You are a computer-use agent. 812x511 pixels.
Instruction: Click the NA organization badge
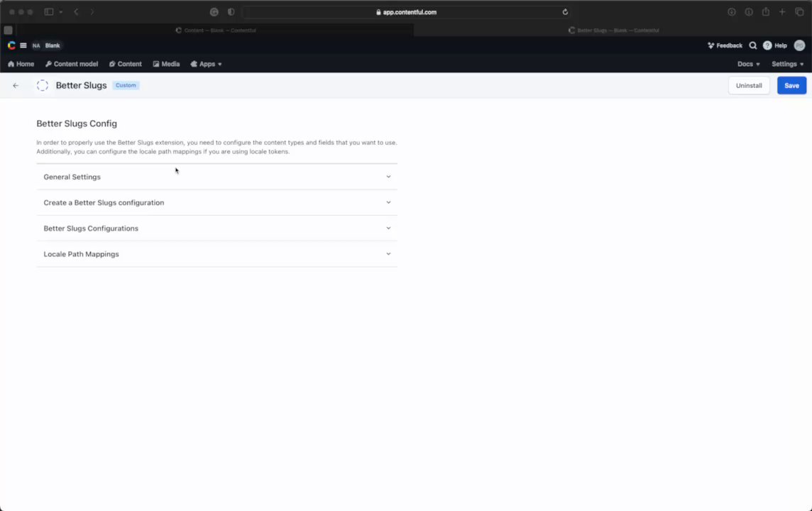(x=36, y=45)
